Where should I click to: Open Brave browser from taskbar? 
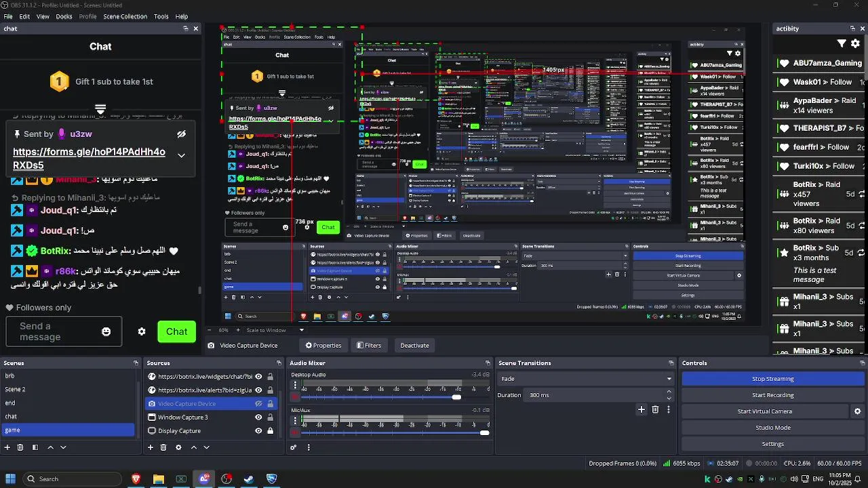click(x=136, y=479)
